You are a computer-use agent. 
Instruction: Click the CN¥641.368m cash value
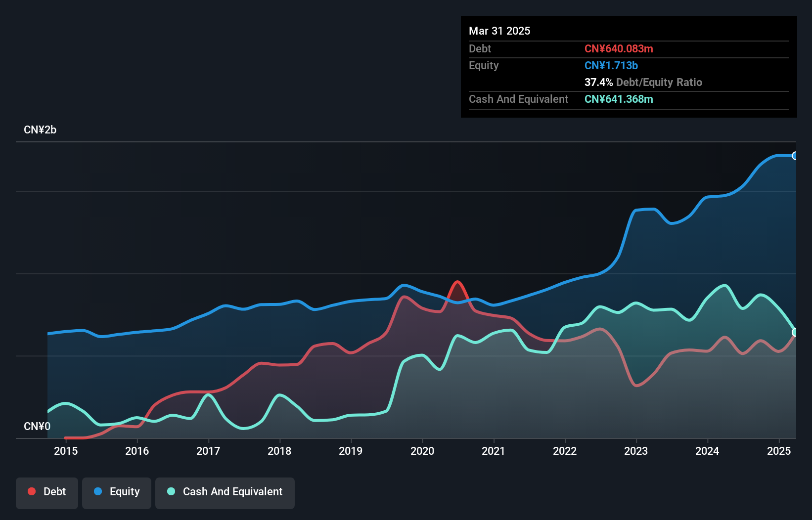tap(619, 99)
